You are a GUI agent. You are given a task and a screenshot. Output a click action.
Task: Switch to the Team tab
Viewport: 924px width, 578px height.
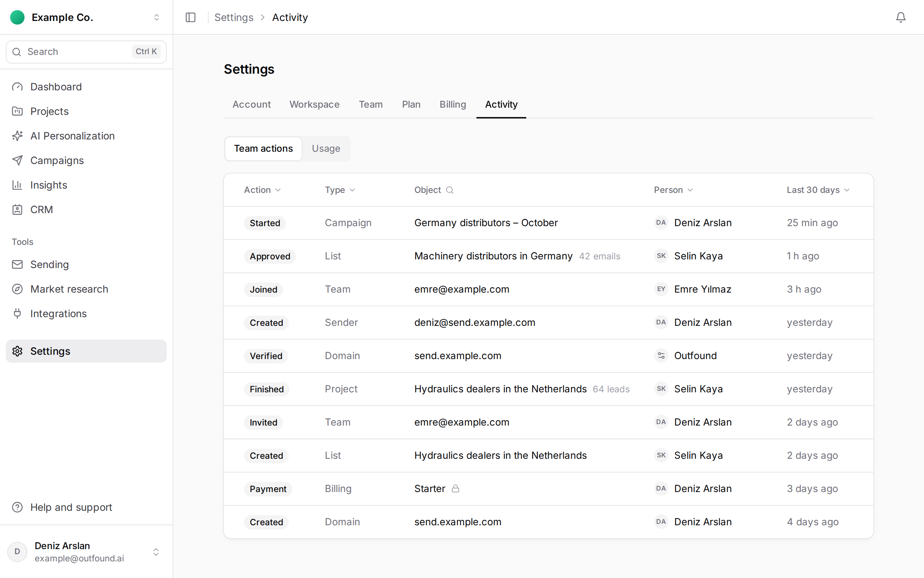(x=370, y=104)
